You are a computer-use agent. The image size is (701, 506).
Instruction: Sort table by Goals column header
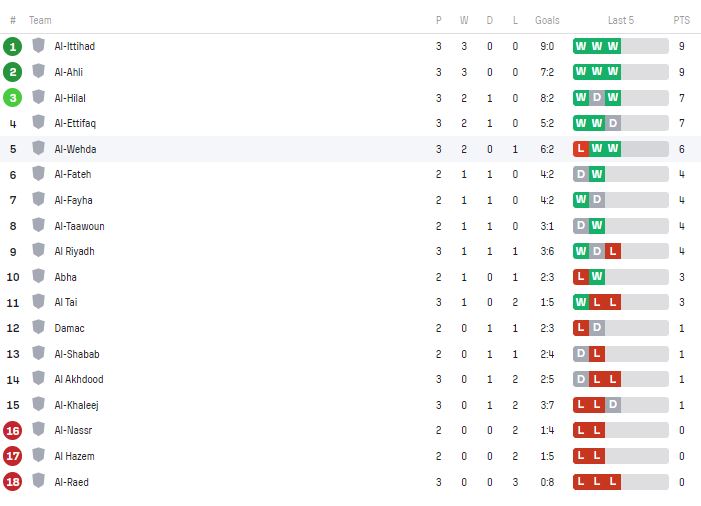click(x=547, y=20)
